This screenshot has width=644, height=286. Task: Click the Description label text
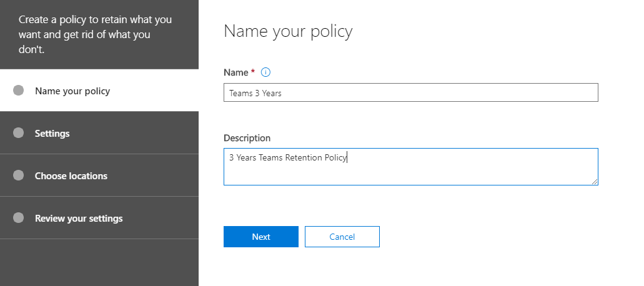click(247, 138)
